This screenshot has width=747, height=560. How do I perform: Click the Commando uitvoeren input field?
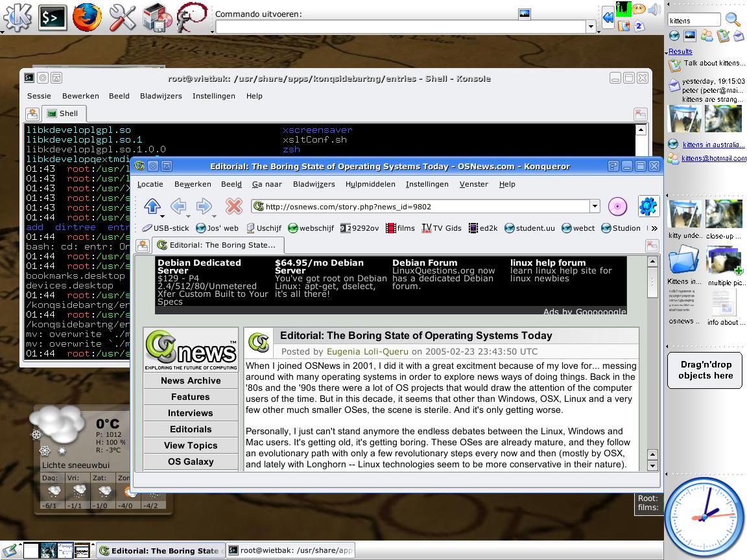tap(401, 27)
